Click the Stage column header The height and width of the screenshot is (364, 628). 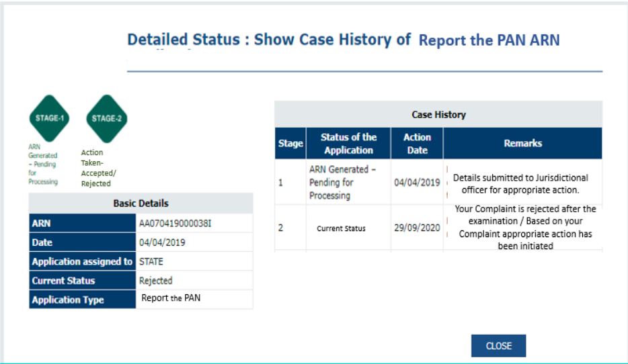(x=290, y=144)
